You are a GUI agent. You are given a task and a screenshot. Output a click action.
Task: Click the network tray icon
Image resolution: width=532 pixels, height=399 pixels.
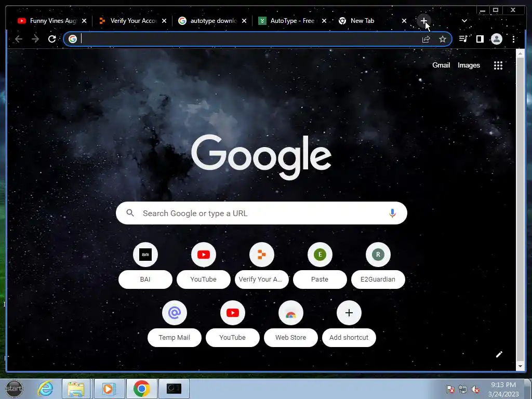[463, 390]
